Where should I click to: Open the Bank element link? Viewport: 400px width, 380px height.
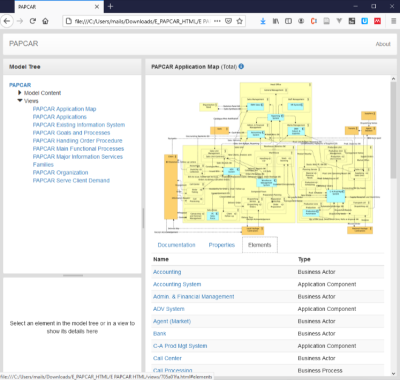pos(159,334)
